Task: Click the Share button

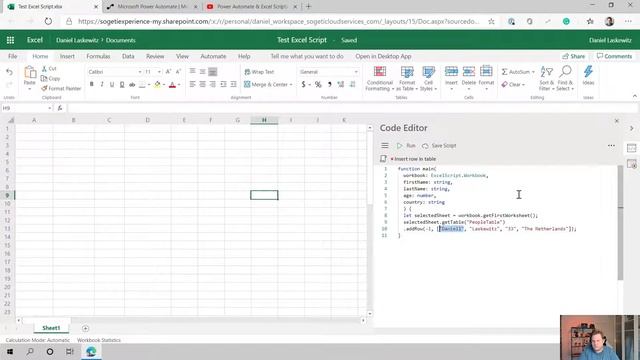Action: tap(573, 56)
